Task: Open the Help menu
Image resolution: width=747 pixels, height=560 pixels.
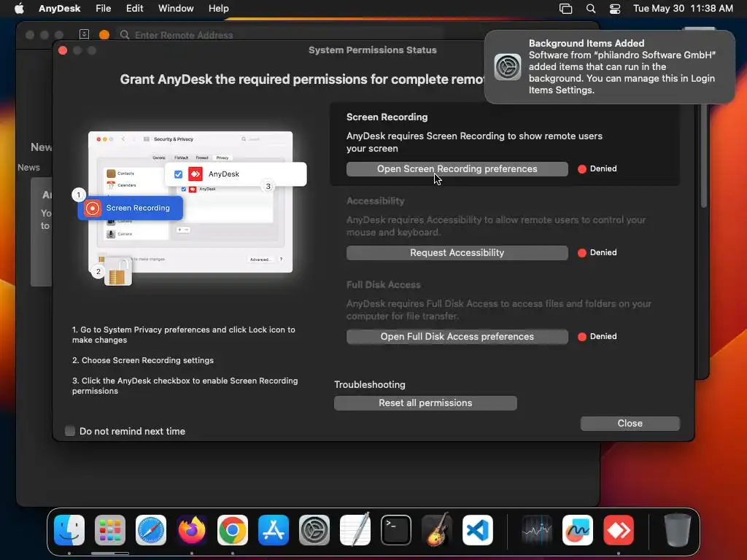Action: pos(219,9)
